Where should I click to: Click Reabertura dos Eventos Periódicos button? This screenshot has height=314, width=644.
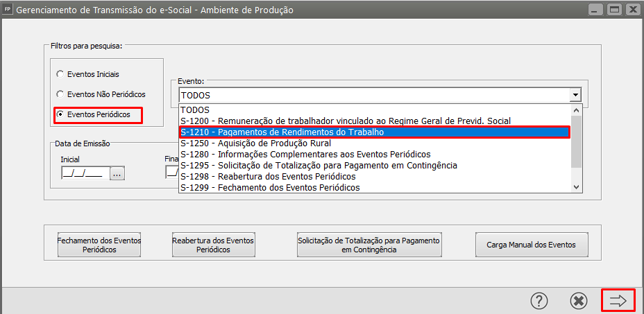tap(214, 245)
